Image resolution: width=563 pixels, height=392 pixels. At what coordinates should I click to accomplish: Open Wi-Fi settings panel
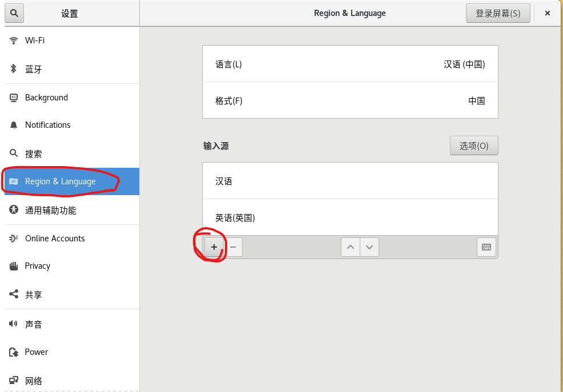(x=72, y=41)
